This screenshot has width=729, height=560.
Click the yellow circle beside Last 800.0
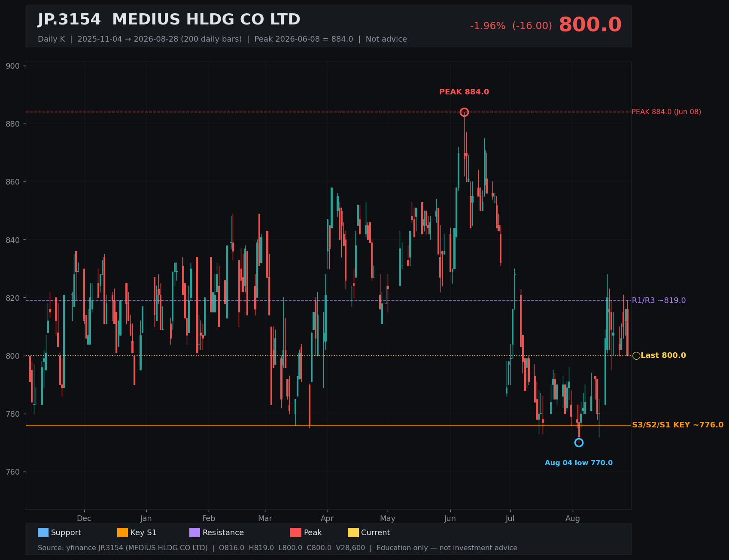click(x=636, y=356)
